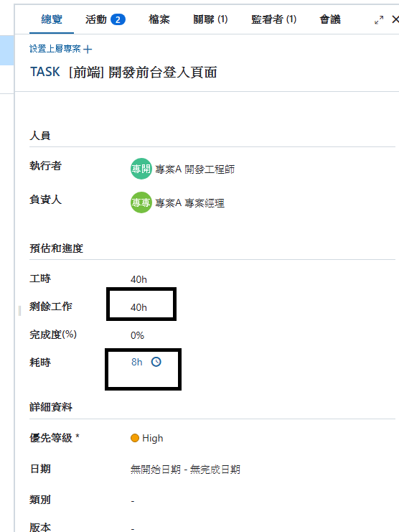This screenshot has width=399, height=532.
Task: Switch to the 活動 tab
Action: point(105,19)
